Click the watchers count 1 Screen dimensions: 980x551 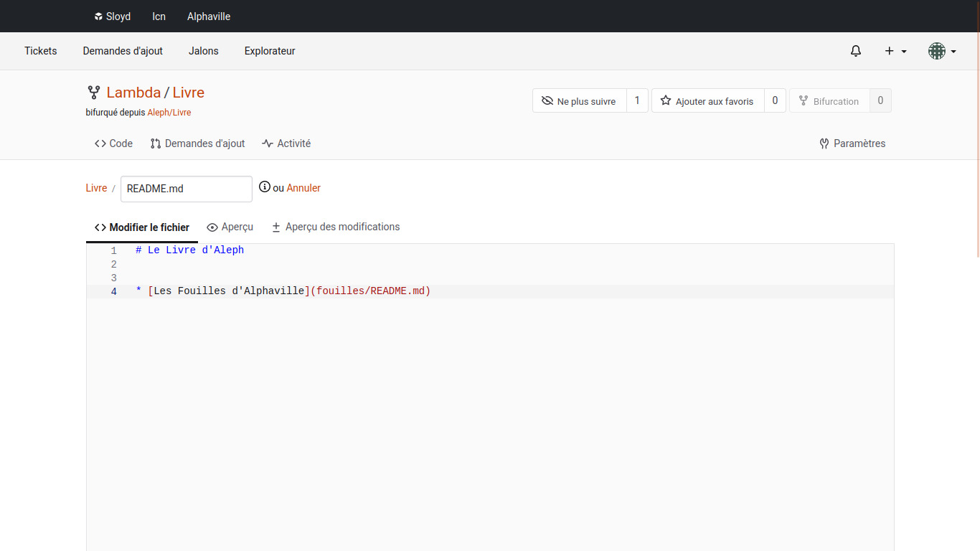(x=637, y=101)
